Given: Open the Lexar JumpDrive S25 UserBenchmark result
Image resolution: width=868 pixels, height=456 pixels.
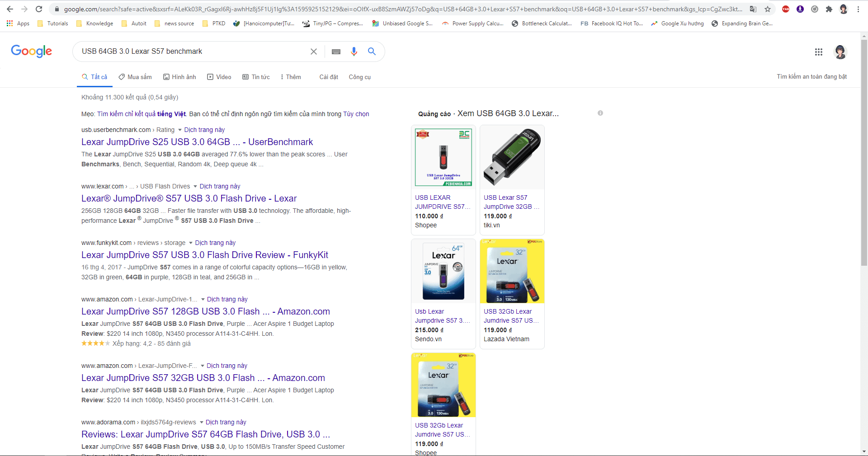Looking at the screenshot, I should (x=197, y=142).
